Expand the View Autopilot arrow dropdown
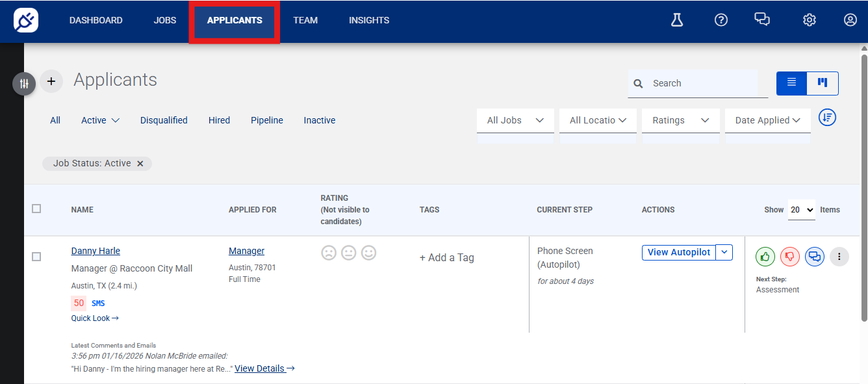This screenshot has width=868, height=384. pos(724,252)
